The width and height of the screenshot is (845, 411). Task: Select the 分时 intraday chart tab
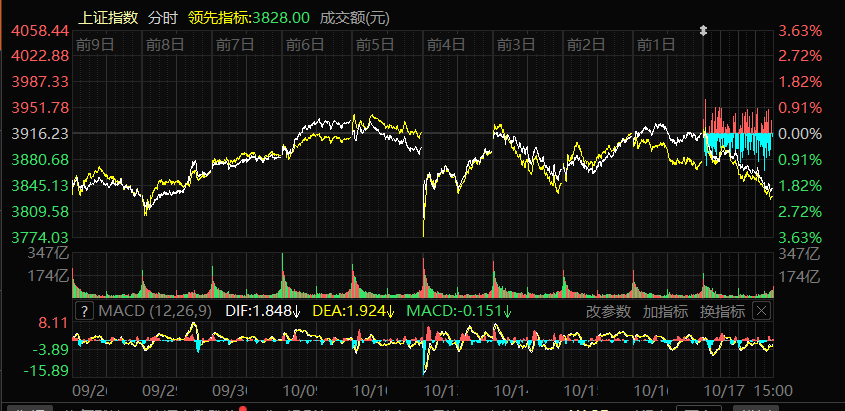pyautogui.click(x=161, y=18)
